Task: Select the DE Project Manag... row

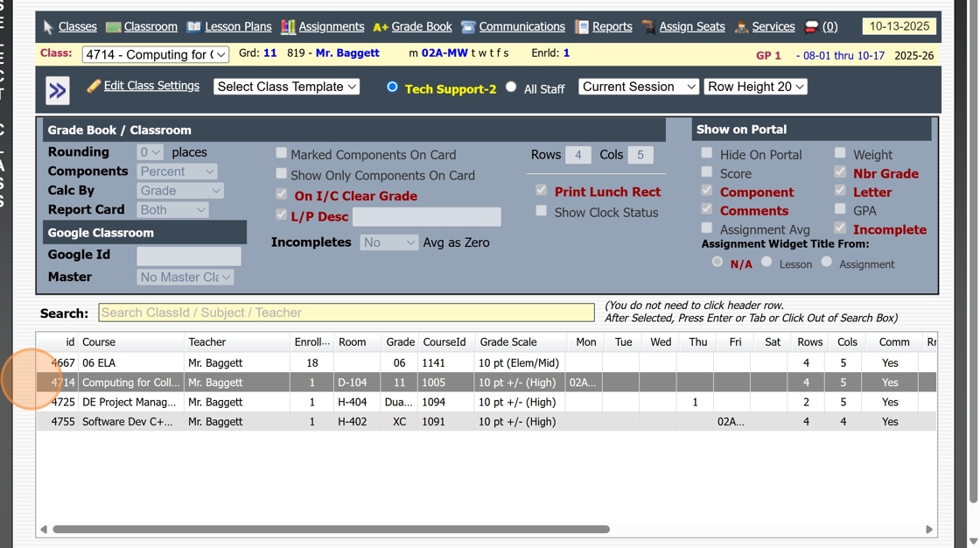Action: coord(486,402)
